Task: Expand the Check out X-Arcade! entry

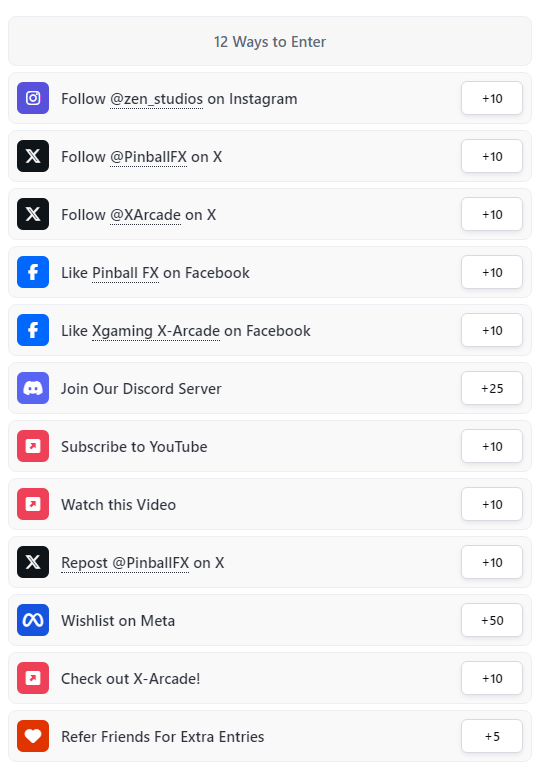Action: [x=270, y=678]
